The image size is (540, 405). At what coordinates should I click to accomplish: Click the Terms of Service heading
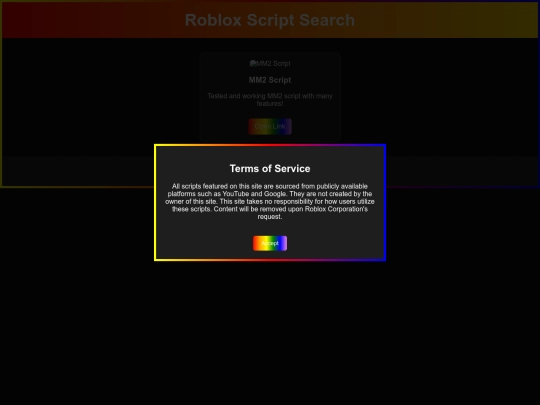pyautogui.click(x=270, y=168)
